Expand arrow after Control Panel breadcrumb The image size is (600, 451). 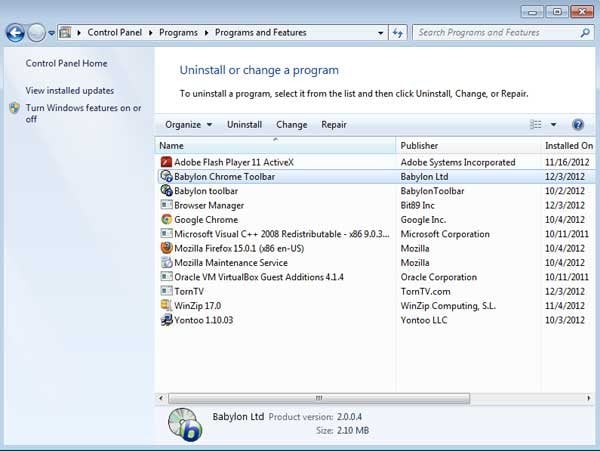(150, 33)
